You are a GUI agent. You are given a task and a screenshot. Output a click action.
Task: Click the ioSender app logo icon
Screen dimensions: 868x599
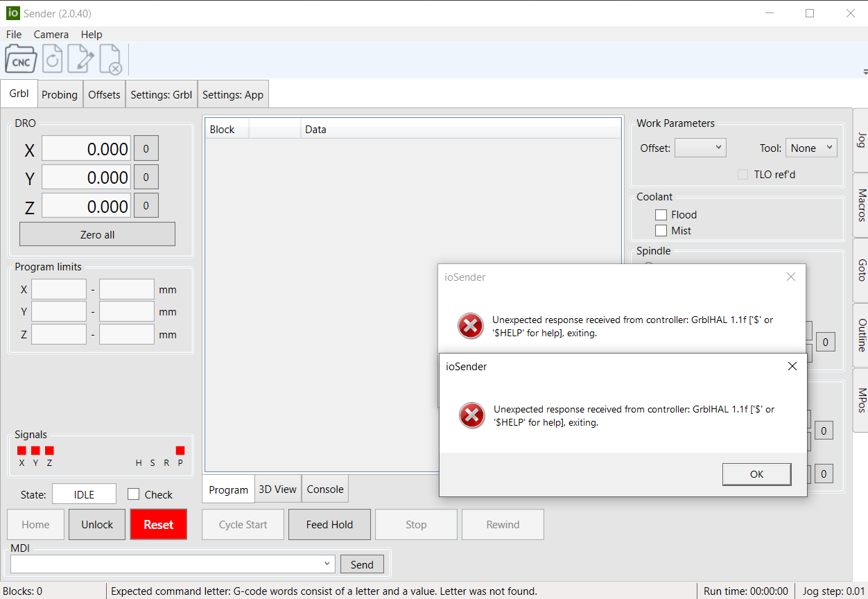click(12, 13)
